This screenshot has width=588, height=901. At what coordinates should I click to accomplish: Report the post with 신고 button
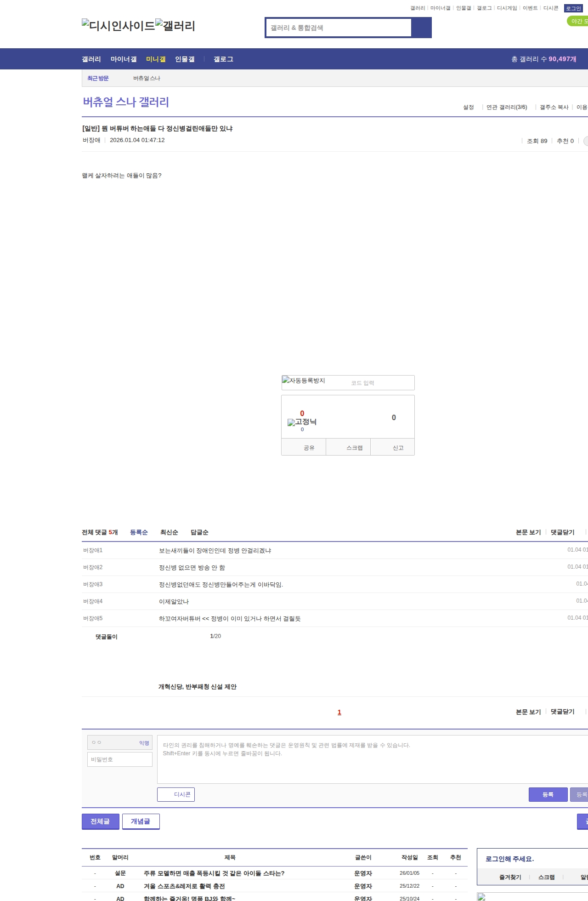click(398, 448)
